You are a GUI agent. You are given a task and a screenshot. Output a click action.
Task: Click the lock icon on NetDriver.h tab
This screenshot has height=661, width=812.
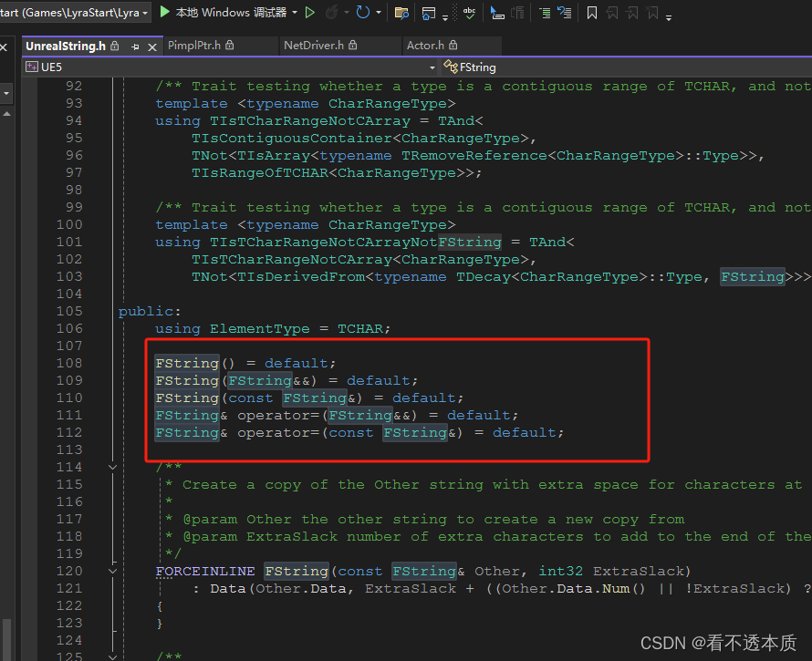coord(353,46)
